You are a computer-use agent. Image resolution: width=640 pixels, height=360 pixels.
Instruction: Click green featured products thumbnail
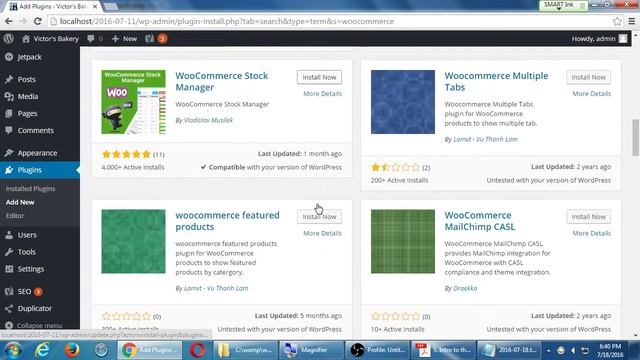pos(133,242)
